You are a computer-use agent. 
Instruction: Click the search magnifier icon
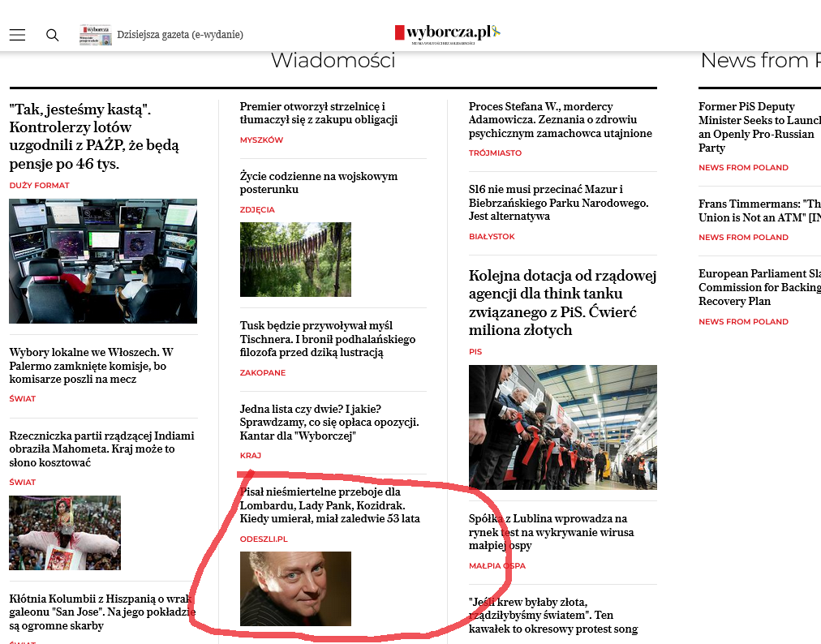tap(53, 35)
